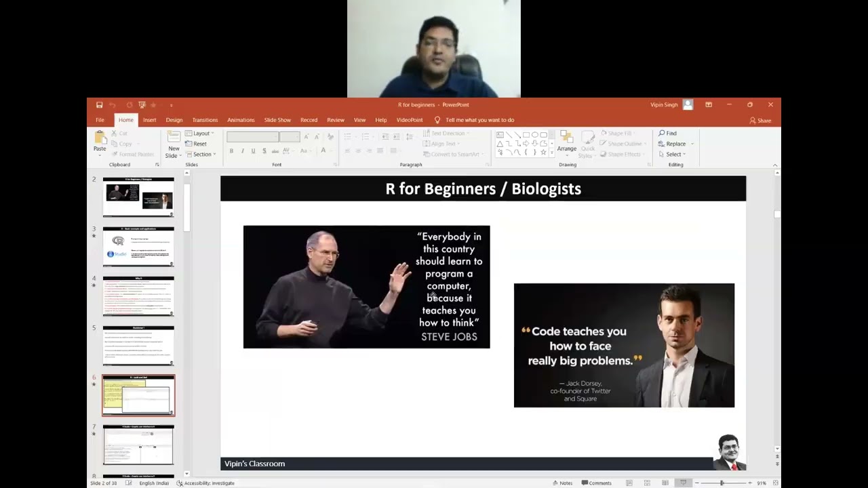Select the star shape in shapes gallery
The height and width of the screenshot is (488, 868).
[x=543, y=152]
